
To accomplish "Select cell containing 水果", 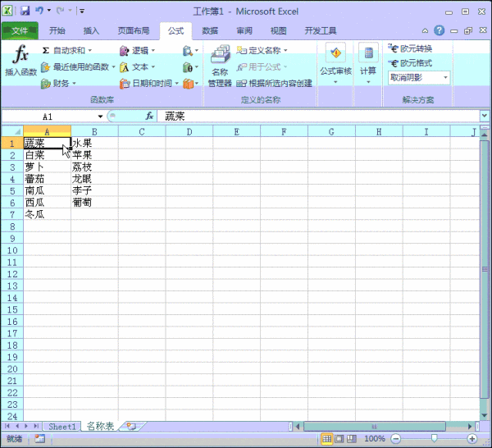I will (94, 143).
